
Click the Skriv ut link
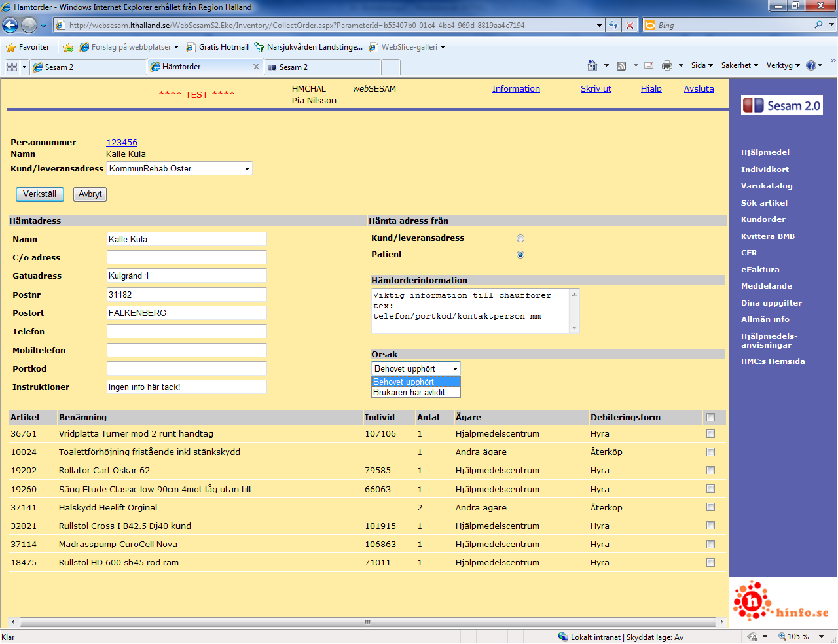click(596, 89)
